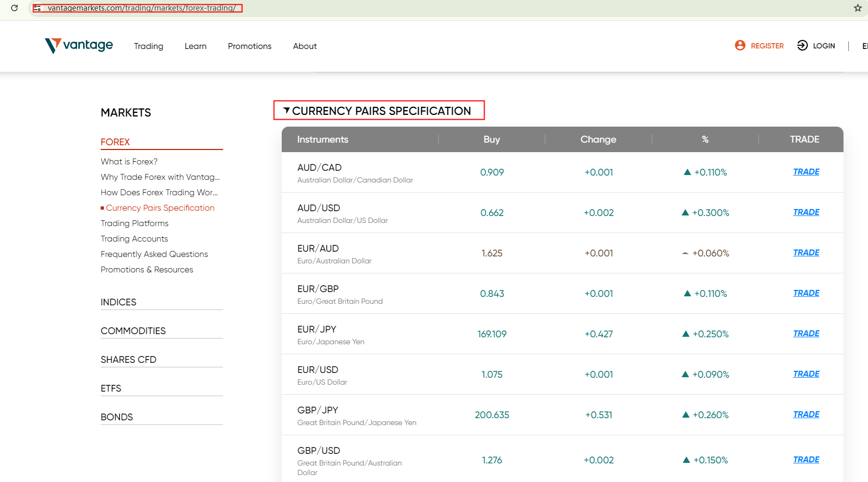Open Frequently Asked Questions link
Viewport: 868px width, 482px height.
(154, 254)
